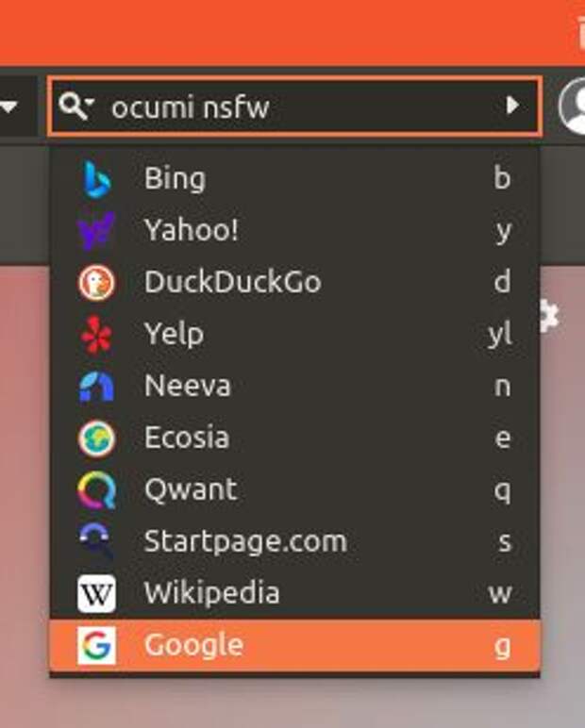Choose Ecosia search engine entry
The image size is (585, 728).
pos(186,438)
